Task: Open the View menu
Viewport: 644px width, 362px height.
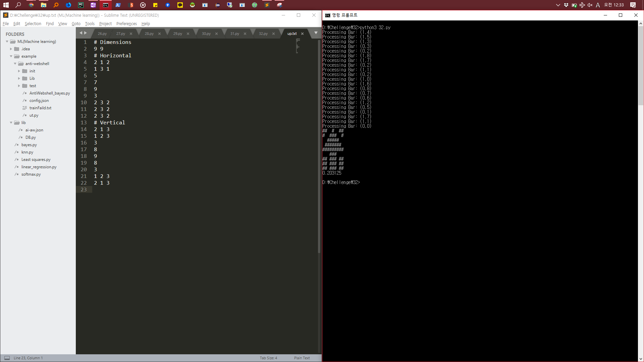Action: (x=63, y=24)
